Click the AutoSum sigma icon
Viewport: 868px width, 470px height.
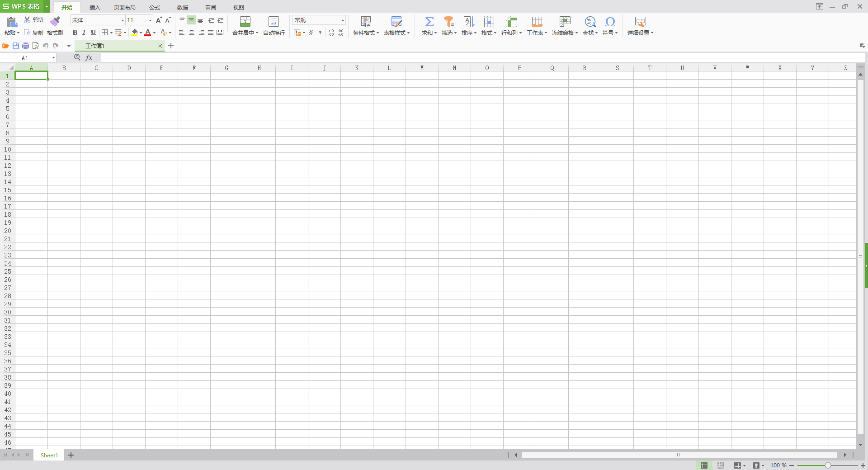tap(429, 22)
